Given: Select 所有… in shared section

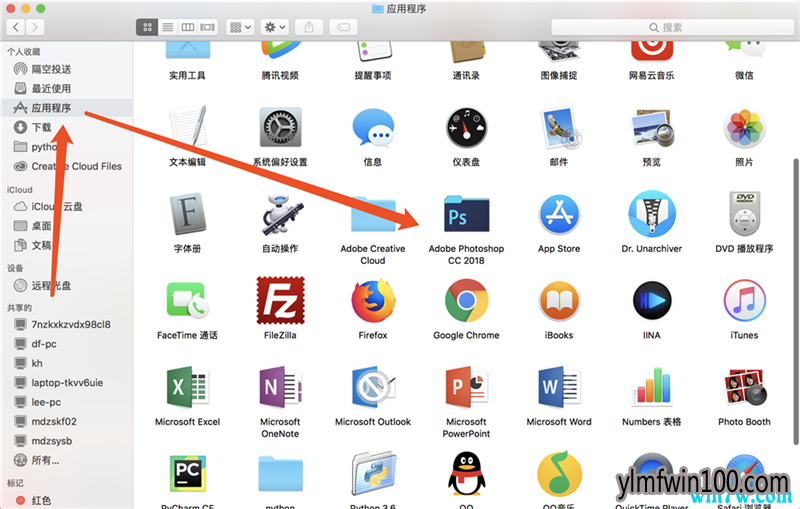Looking at the screenshot, I should coord(67,460).
